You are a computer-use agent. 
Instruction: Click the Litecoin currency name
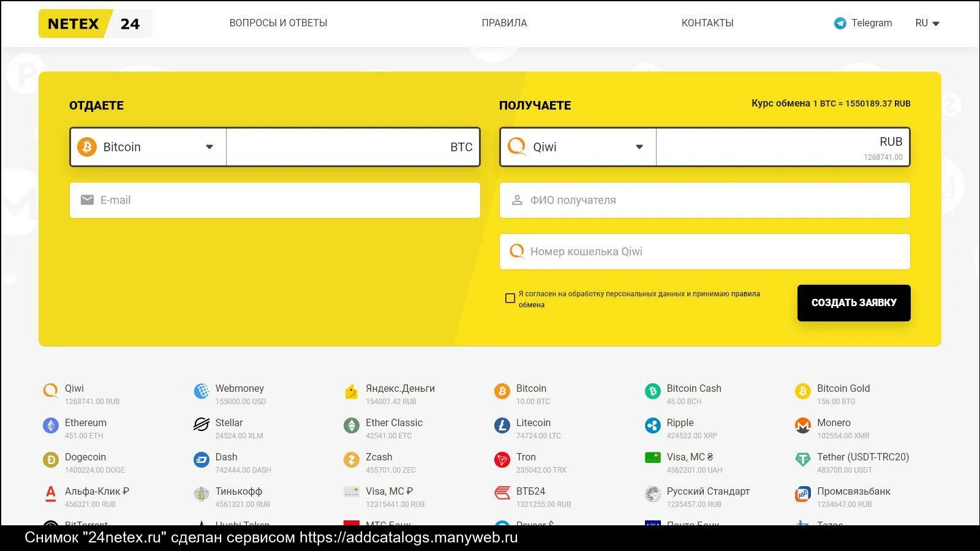(533, 422)
